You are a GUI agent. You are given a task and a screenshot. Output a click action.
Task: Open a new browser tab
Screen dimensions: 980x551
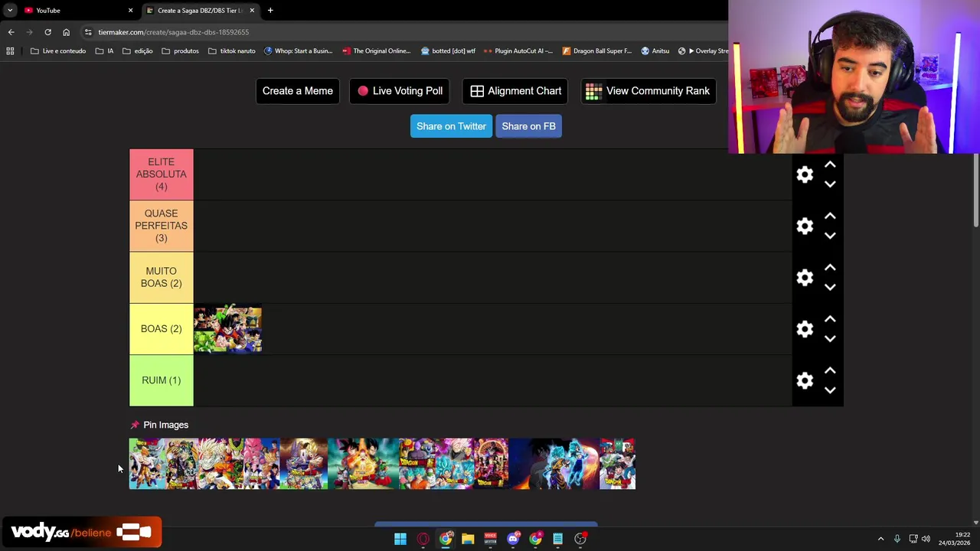[x=270, y=11]
